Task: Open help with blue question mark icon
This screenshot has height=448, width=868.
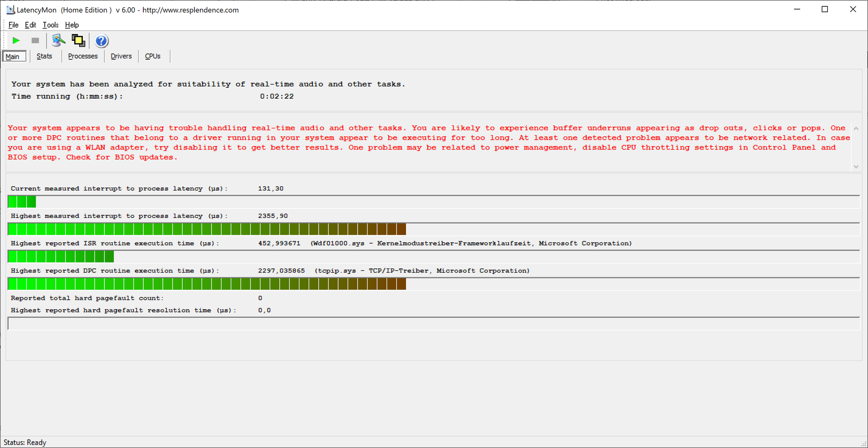Action: 102,41
